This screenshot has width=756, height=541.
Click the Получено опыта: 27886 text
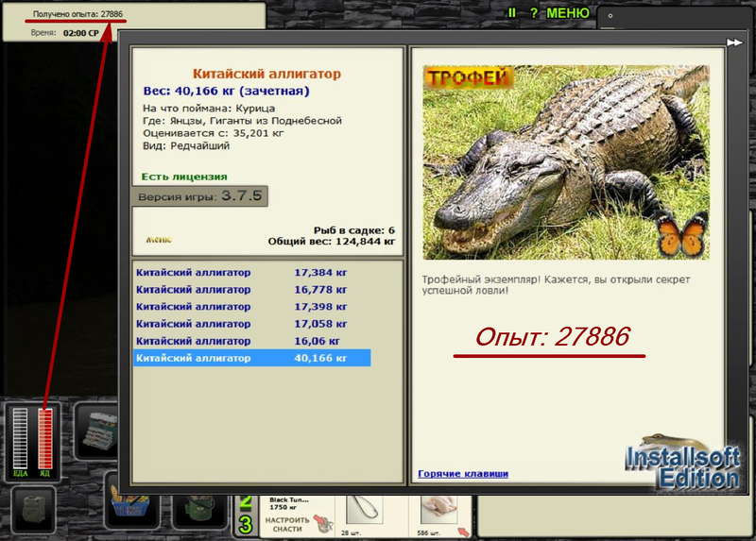pos(77,14)
